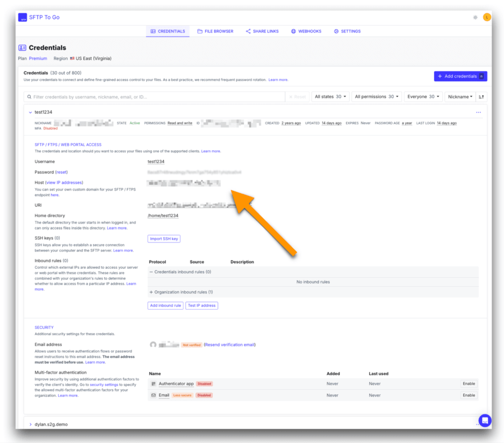504x443 pixels.
Task: Open the Nickname sort dropdown
Action: pos(460,97)
